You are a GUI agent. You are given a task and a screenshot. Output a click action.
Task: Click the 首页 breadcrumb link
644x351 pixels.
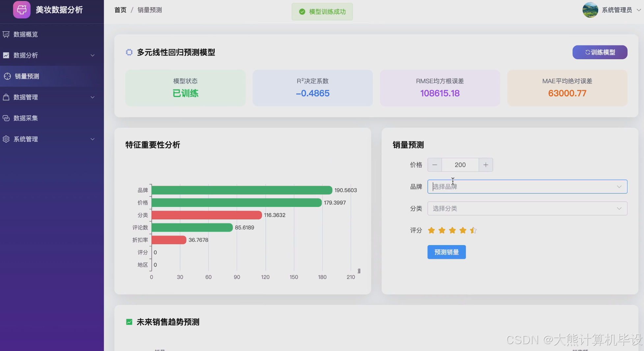(120, 10)
